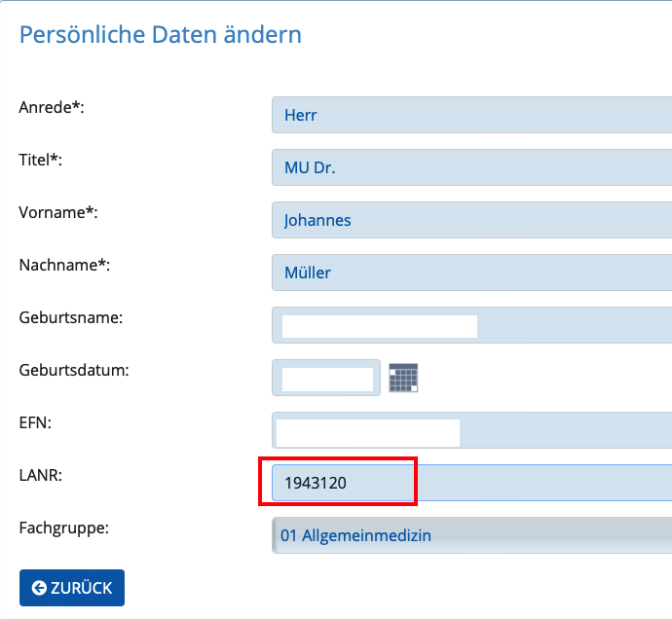The height and width of the screenshot is (619, 672).
Task: Click the 'Persönliche Daten ändern' heading
Action: pos(161,35)
